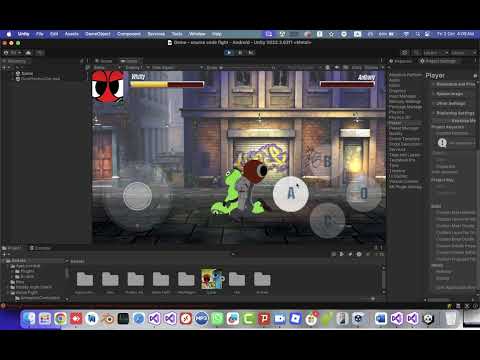The image size is (480, 360).
Task: Toggle the Custom Proguard File checkbox
Action: (x=455, y=259)
